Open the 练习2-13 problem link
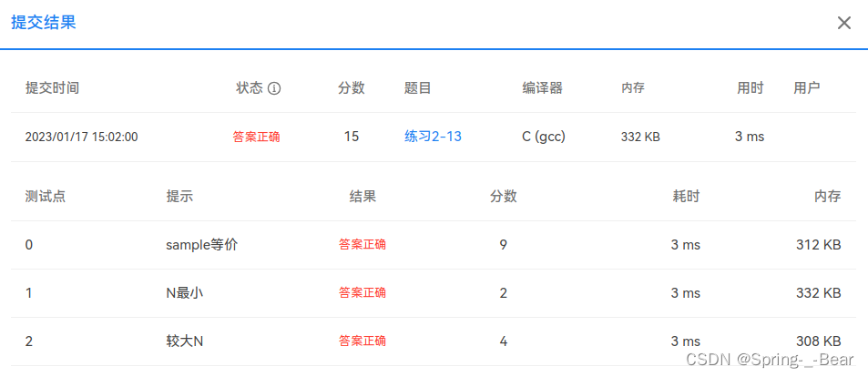 [x=433, y=137]
